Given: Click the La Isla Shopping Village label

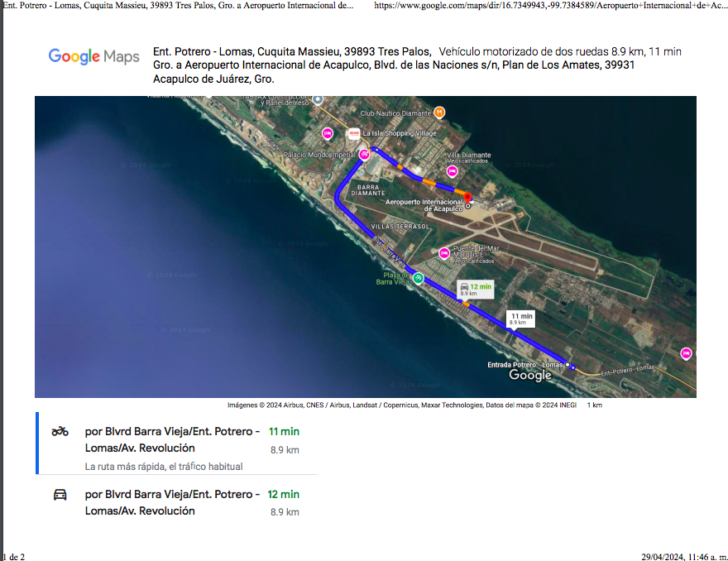Looking at the screenshot, I should pyautogui.click(x=400, y=133).
